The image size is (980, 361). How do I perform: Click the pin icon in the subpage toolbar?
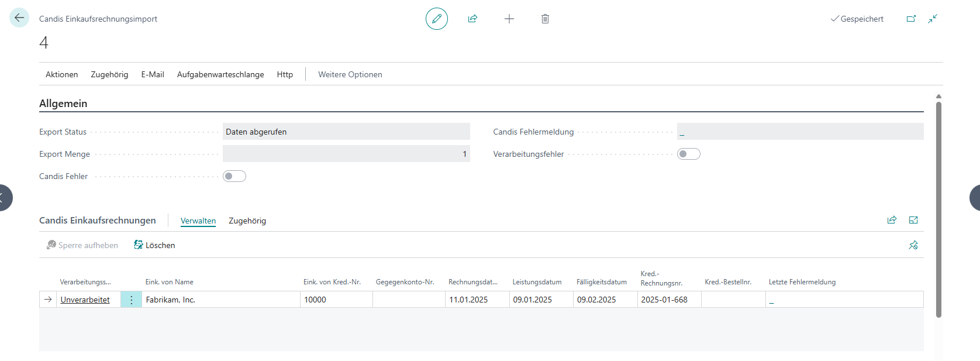pyautogui.click(x=913, y=245)
